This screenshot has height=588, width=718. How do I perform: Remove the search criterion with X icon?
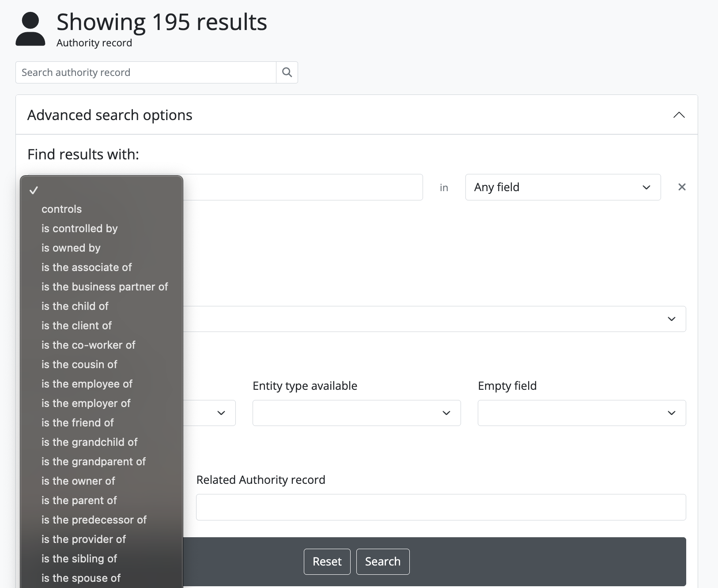click(x=682, y=187)
